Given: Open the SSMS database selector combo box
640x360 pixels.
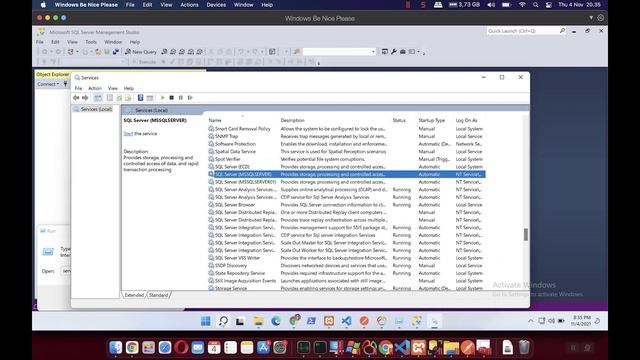Looking at the screenshot, I should [x=339, y=52].
